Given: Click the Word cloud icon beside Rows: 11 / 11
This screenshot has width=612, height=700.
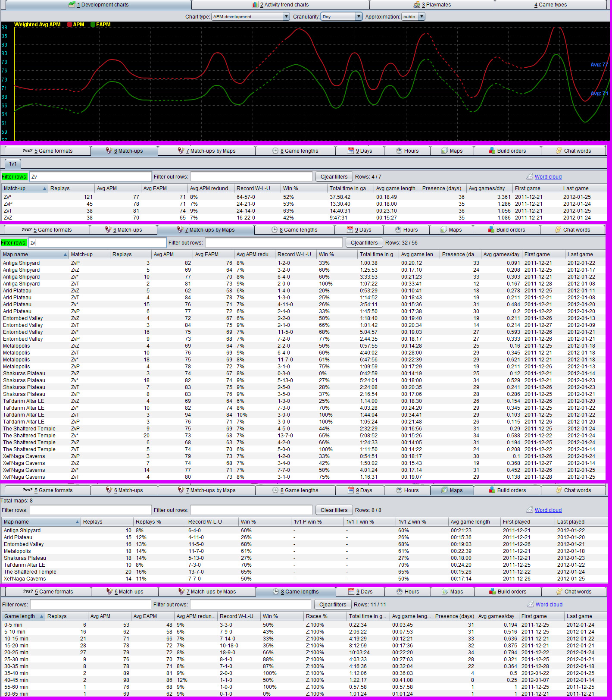Looking at the screenshot, I should pos(531,604).
